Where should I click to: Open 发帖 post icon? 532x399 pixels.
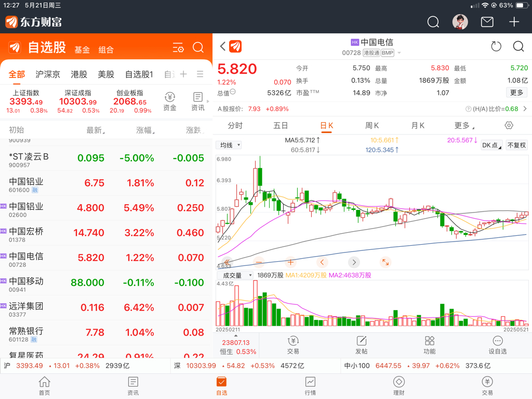point(362,345)
